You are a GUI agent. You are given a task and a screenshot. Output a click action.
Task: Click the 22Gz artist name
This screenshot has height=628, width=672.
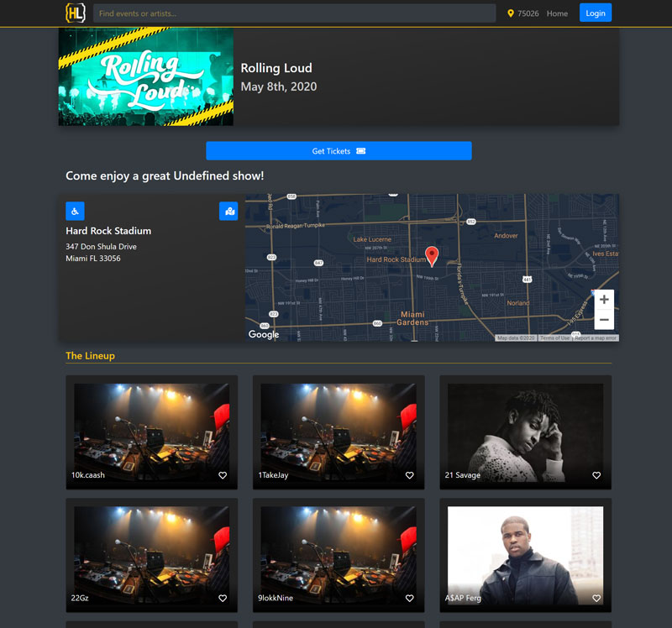[x=80, y=598]
